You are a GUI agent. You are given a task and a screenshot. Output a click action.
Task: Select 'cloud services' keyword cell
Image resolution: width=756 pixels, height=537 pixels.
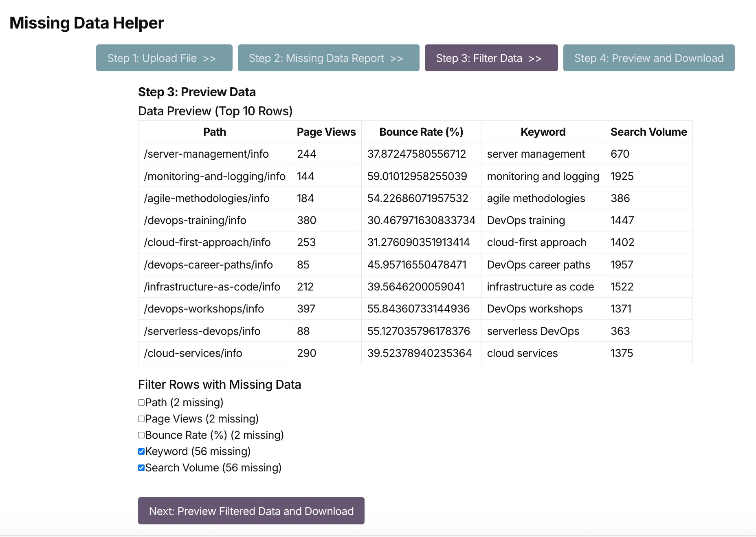coord(543,353)
